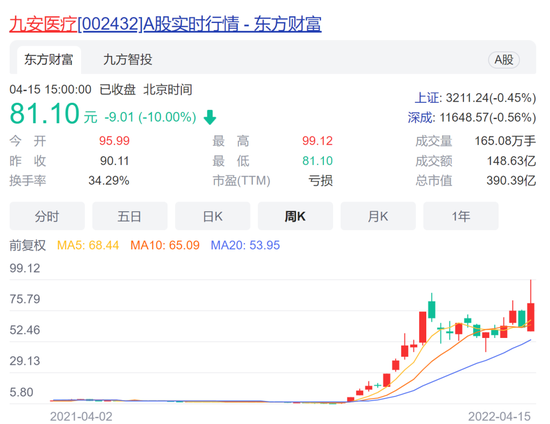Click the 29.13 y-axis label
550x424 pixels.
[25, 361]
